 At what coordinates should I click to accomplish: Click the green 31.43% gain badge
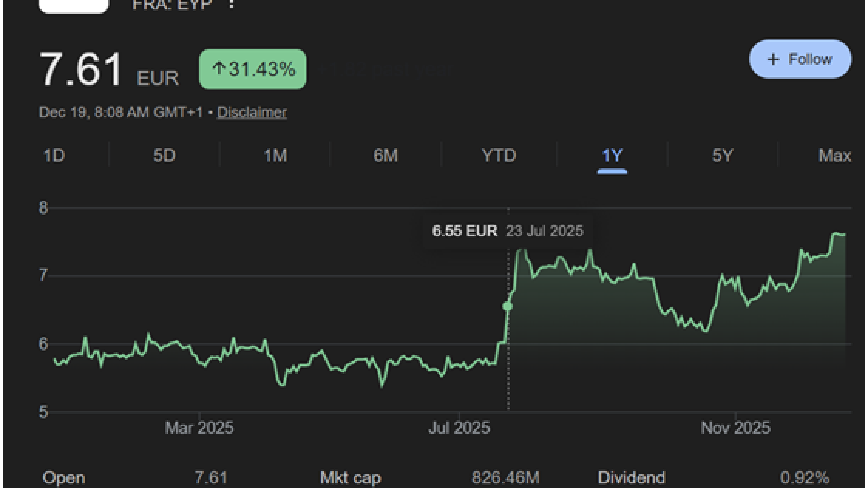(x=253, y=69)
